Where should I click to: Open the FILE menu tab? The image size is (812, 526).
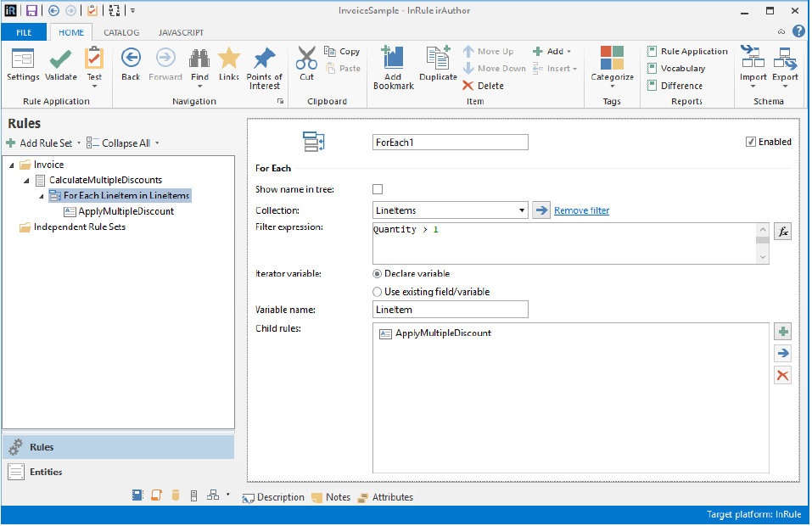click(x=25, y=32)
